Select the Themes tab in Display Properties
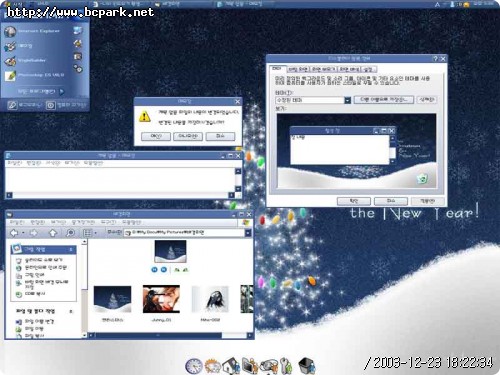Viewport: 500px width, 375px height. [277, 68]
